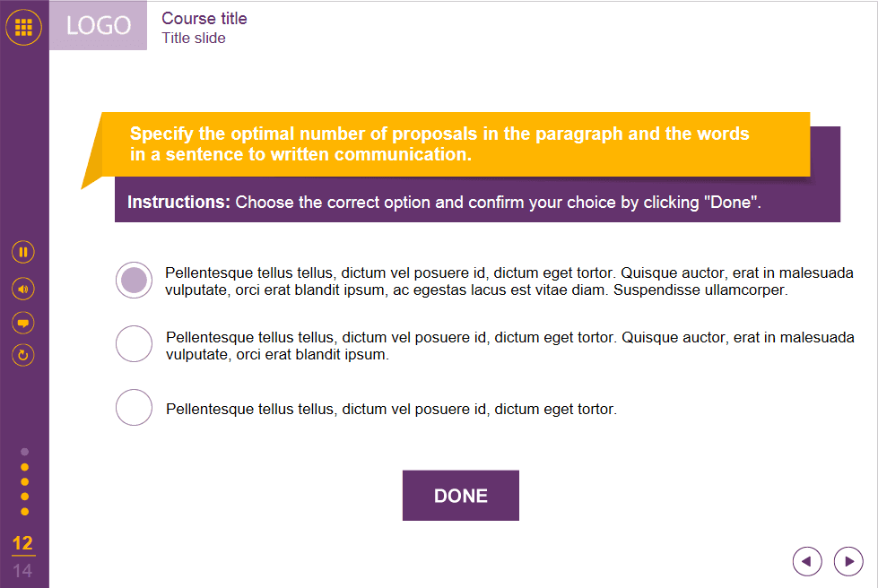878x588 pixels.
Task: Select the first three-sentence answer option
Action: pyautogui.click(x=135, y=281)
